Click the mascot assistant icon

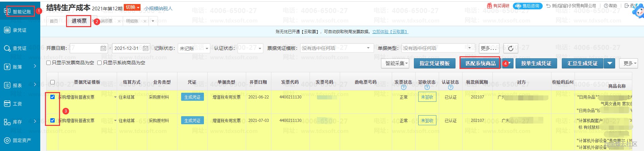(x=638, y=11)
